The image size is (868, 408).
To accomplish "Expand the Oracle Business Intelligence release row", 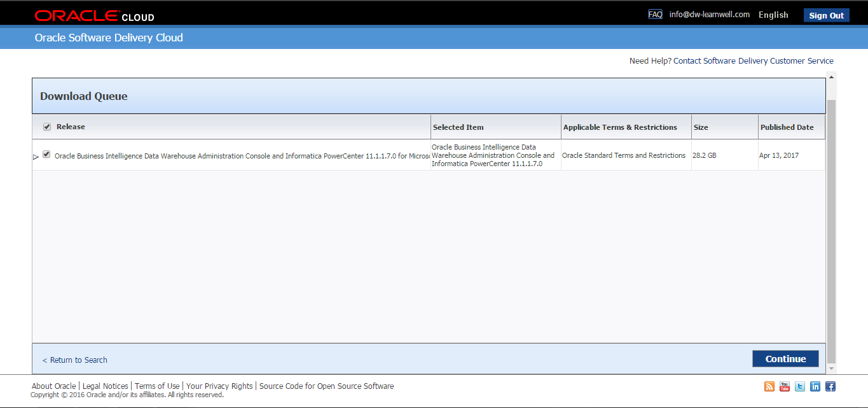I will 36,157.
